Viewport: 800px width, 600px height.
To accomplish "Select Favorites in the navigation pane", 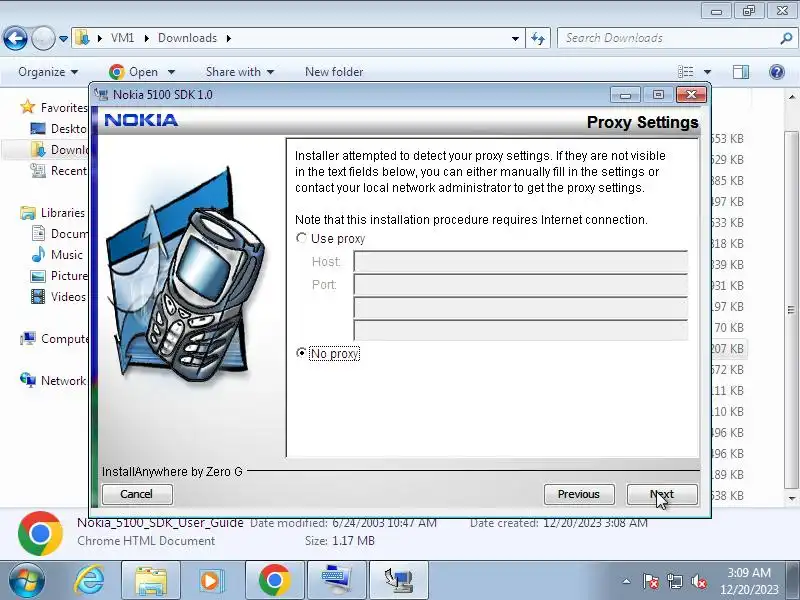I will [x=54, y=107].
